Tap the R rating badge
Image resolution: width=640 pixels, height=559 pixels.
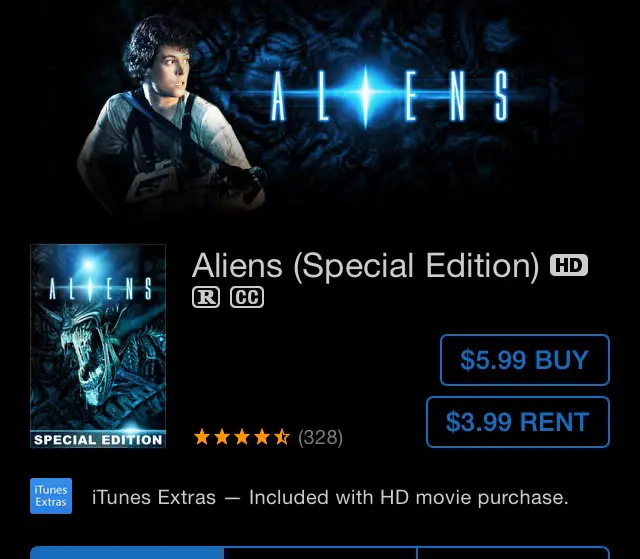point(206,297)
